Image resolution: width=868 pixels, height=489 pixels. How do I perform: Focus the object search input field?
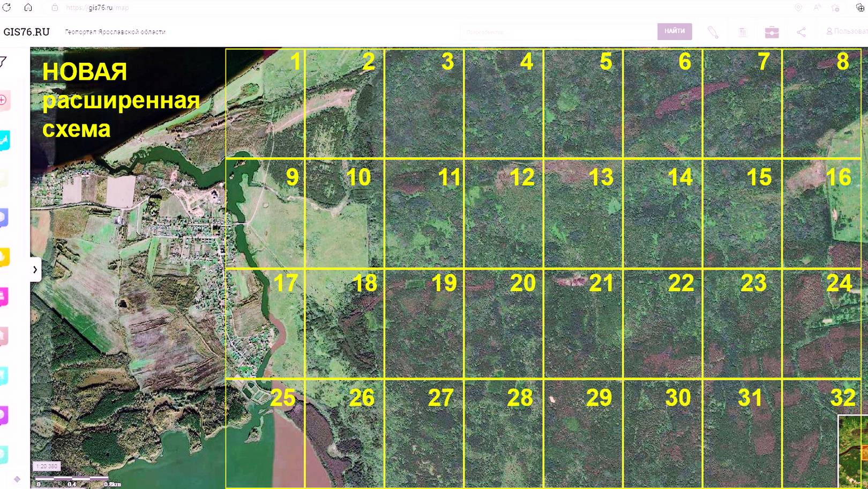(x=557, y=32)
